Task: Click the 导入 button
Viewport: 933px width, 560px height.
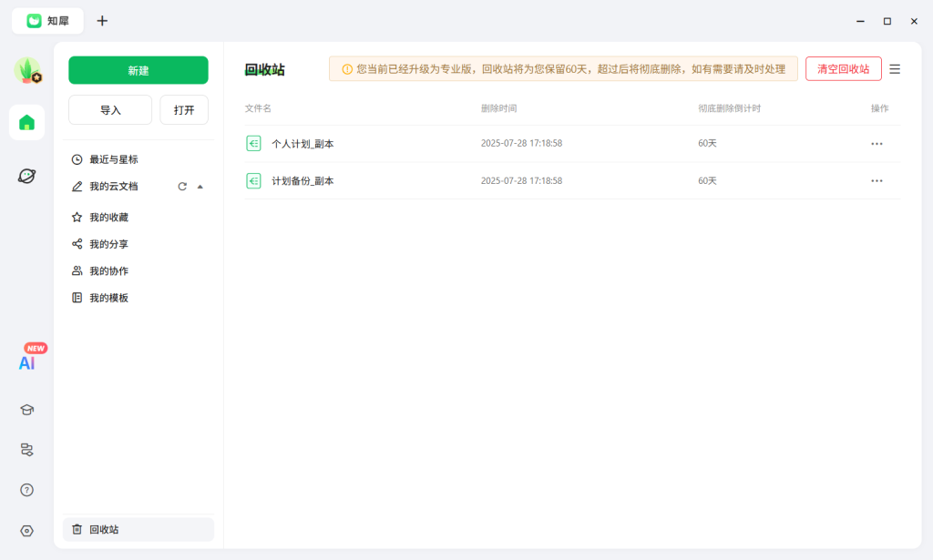Action: (110, 110)
